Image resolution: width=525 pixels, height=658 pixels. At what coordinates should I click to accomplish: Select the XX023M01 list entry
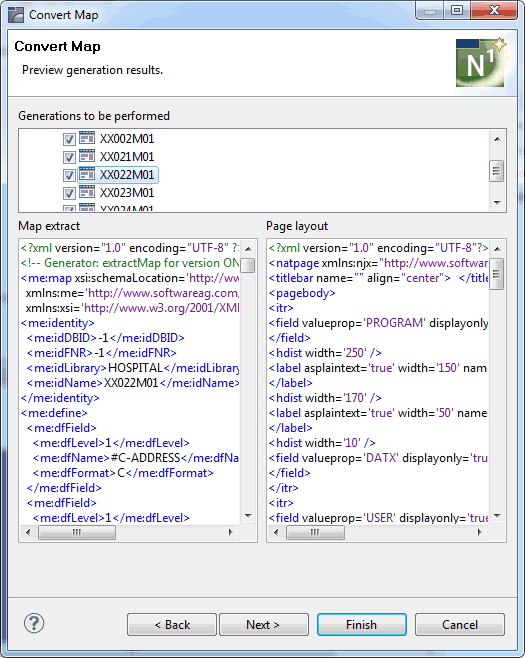pos(127,193)
